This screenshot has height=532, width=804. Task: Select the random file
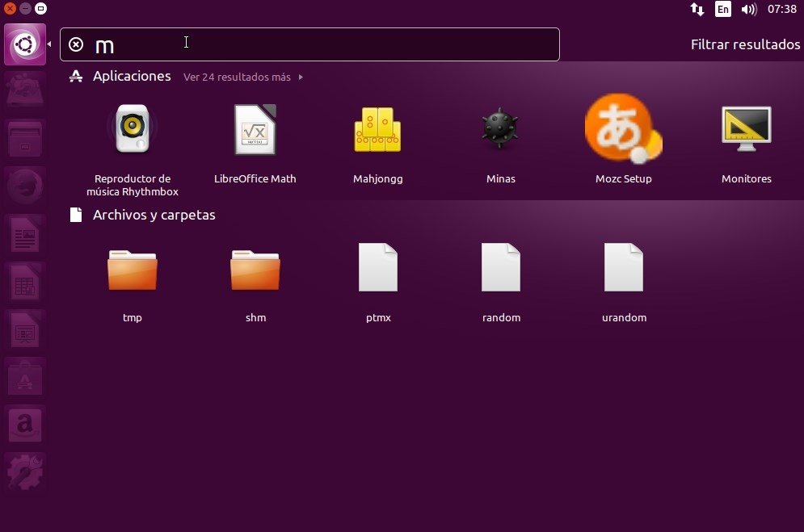pos(501,267)
